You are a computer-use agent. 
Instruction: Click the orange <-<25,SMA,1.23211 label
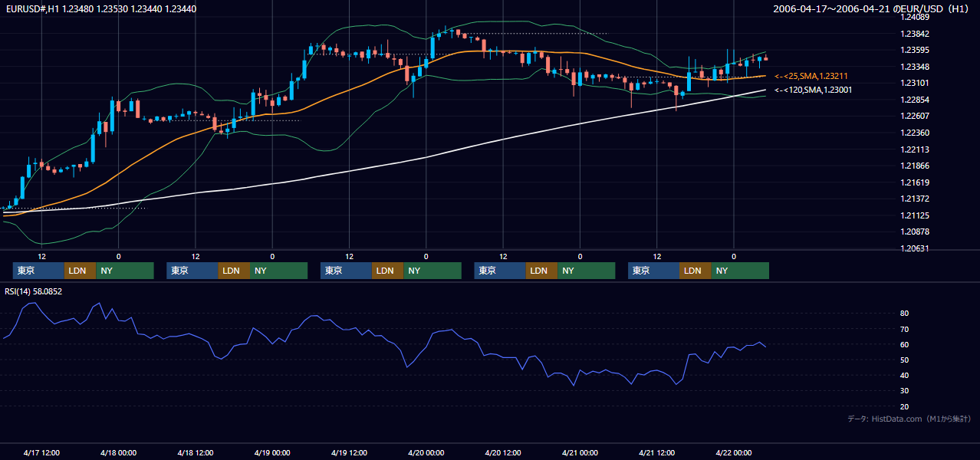coord(811,76)
